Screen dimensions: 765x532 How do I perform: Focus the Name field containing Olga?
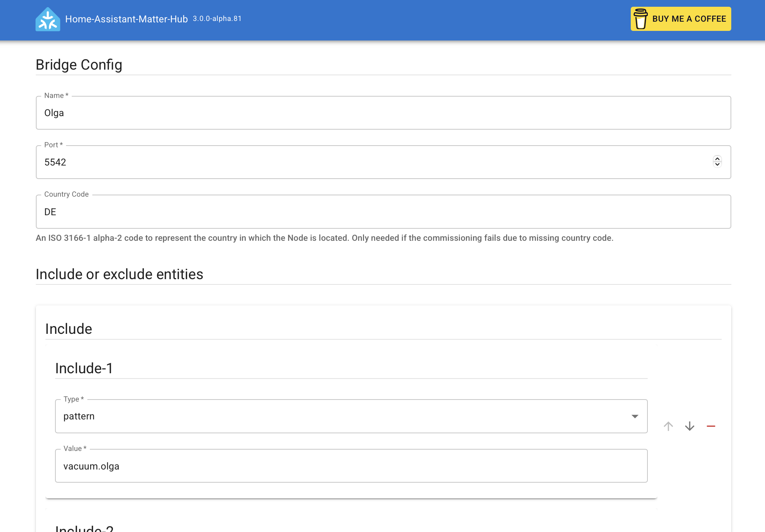[383, 113]
